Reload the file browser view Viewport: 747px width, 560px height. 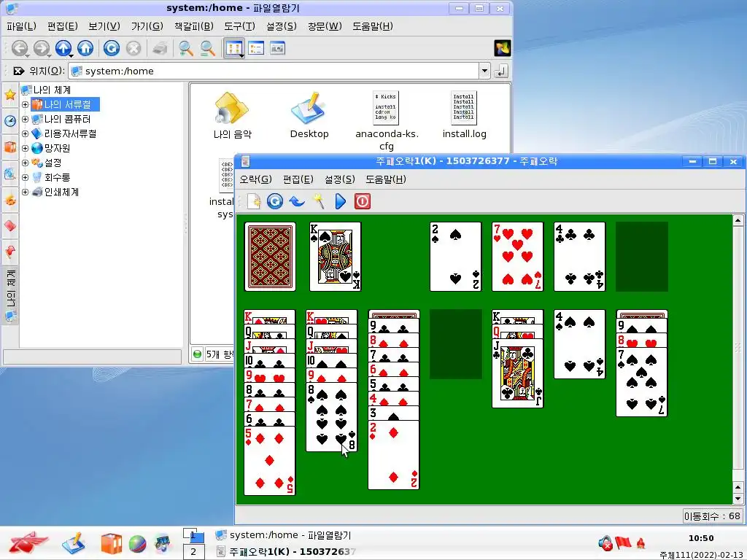(x=112, y=48)
